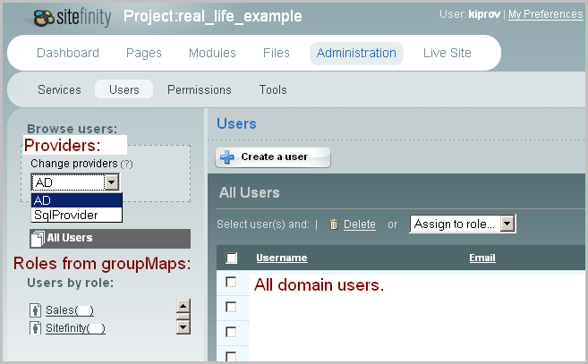Click the blue plus icon on Create a user
This screenshot has width=588, height=364.
227,157
